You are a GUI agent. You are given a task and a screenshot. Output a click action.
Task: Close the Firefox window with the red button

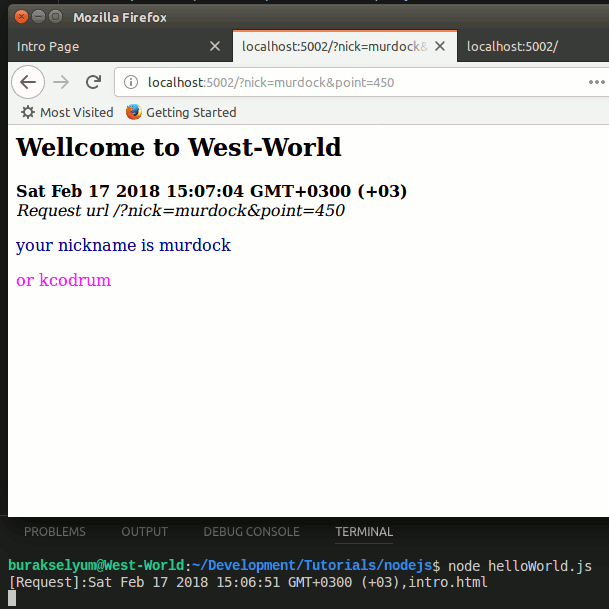click(21, 17)
